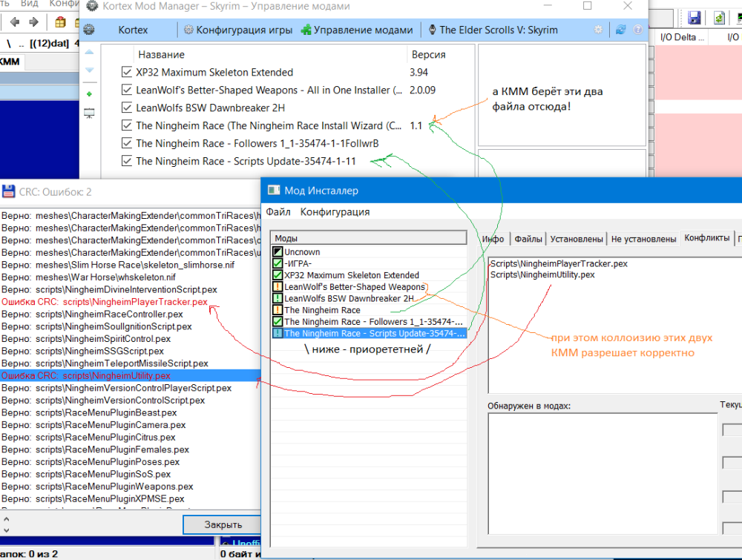This screenshot has height=560, width=742.
Task: Switch to the Файлы tab
Action: tap(528, 239)
